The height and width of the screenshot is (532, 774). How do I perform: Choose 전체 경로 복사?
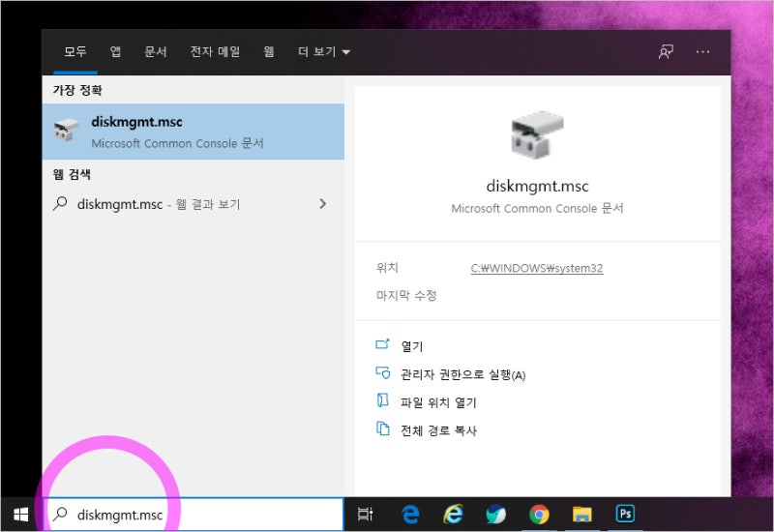pyautogui.click(x=438, y=430)
